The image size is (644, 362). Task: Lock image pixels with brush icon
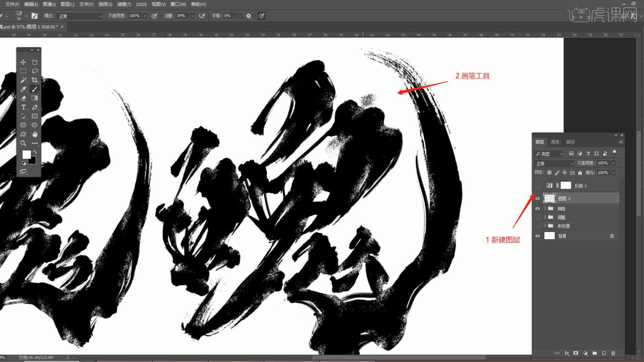coord(557,173)
